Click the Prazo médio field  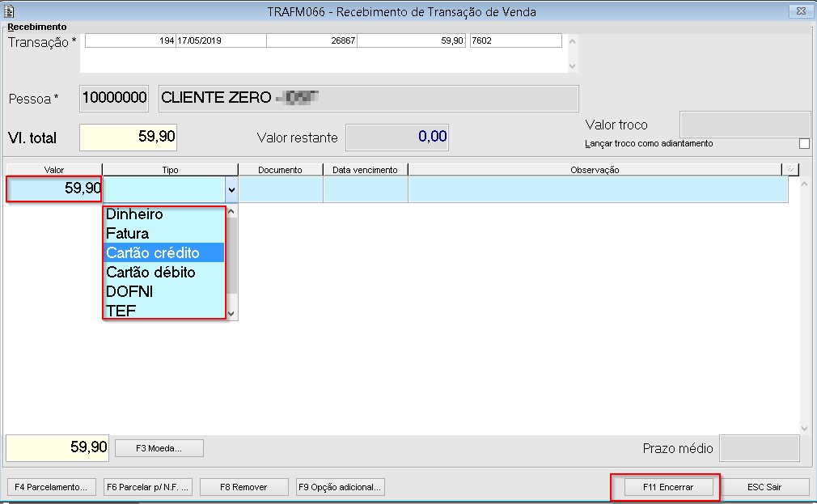pos(760,448)
